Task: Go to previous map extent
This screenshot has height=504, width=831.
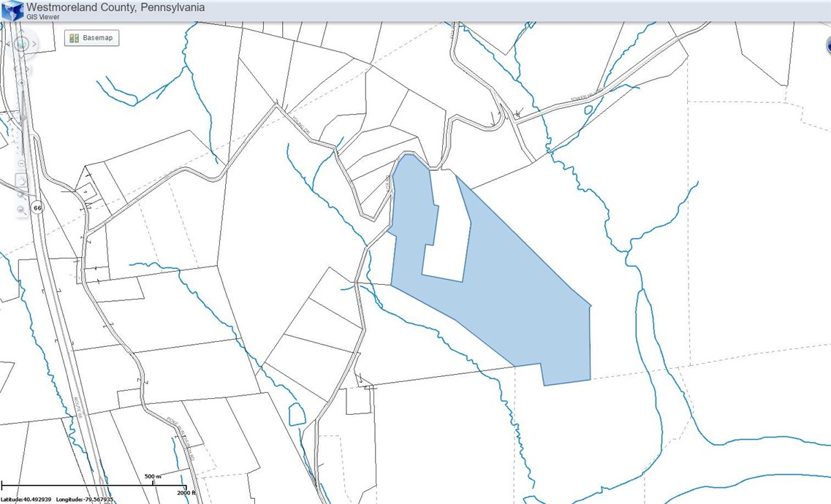Action: (x=16, y=70)
